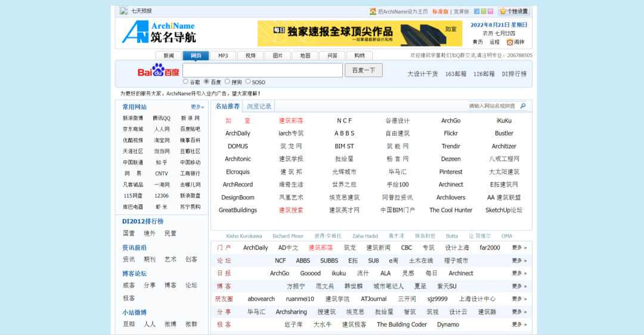This screenshot has width=644, height=335.
Task: Open SketchUp论坛 site link
Action: click(x=504, y=210)
